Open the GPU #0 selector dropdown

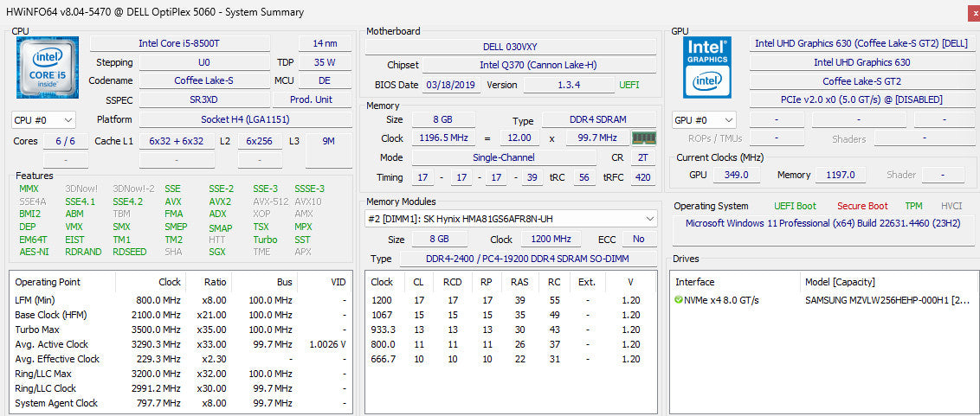pyautogui.click(x=705, y=120)
